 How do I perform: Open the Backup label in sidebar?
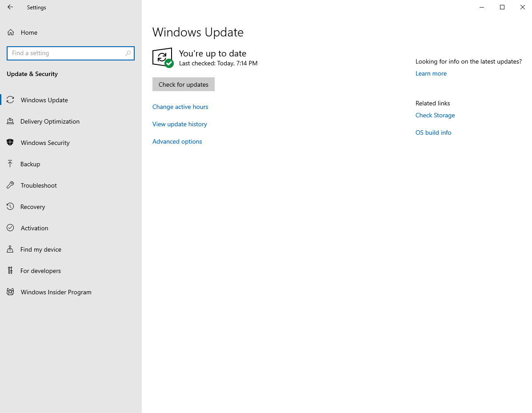pos(30,164)
